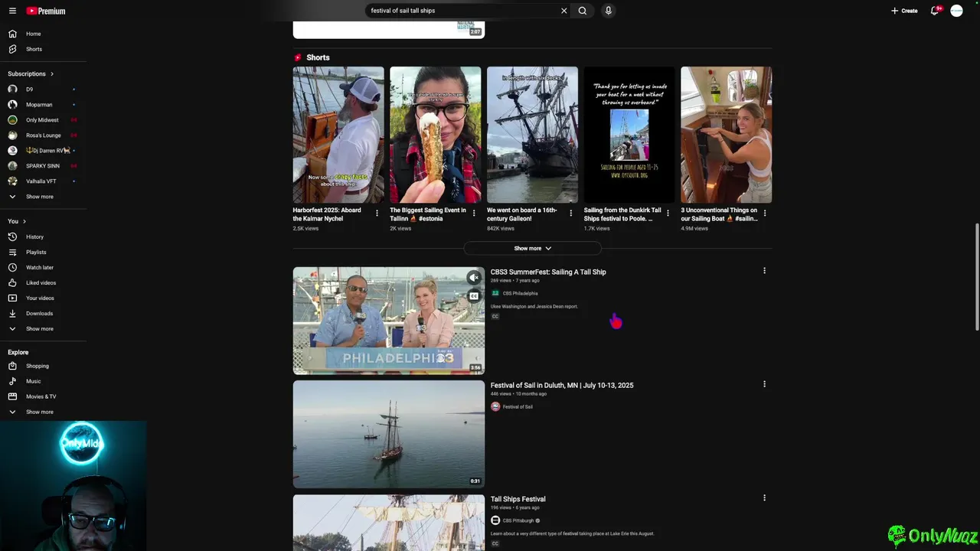Viewport: 980px width, 551px height.
Task: Open CBS3 SummerFest: Sailing A Tall Ship title
Action: (x=548, y=272)
